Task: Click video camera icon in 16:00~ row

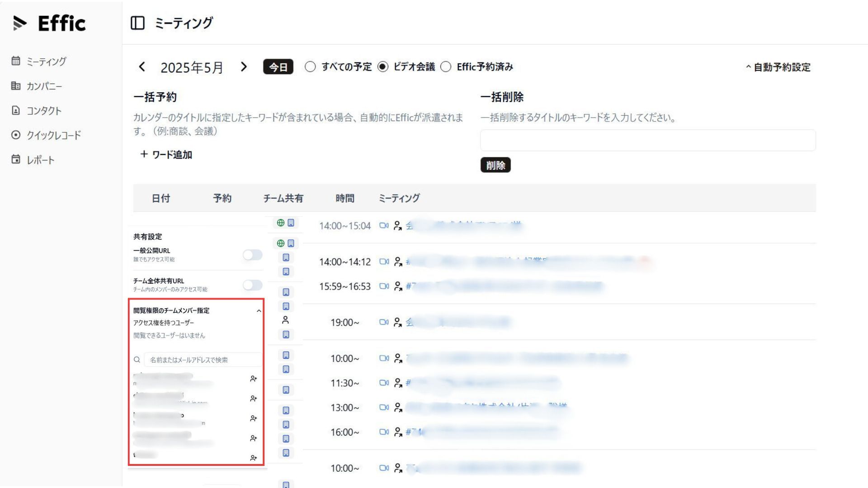Action: coord(384,432)
